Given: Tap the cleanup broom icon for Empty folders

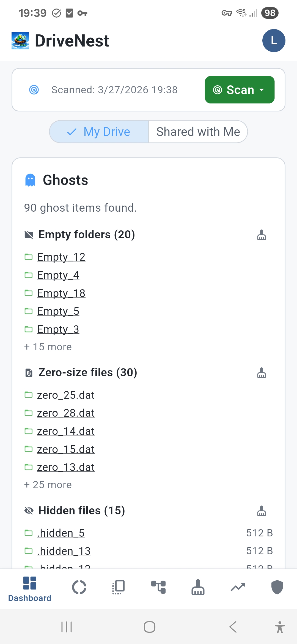Looking at the screenshot, I should 261,235.
